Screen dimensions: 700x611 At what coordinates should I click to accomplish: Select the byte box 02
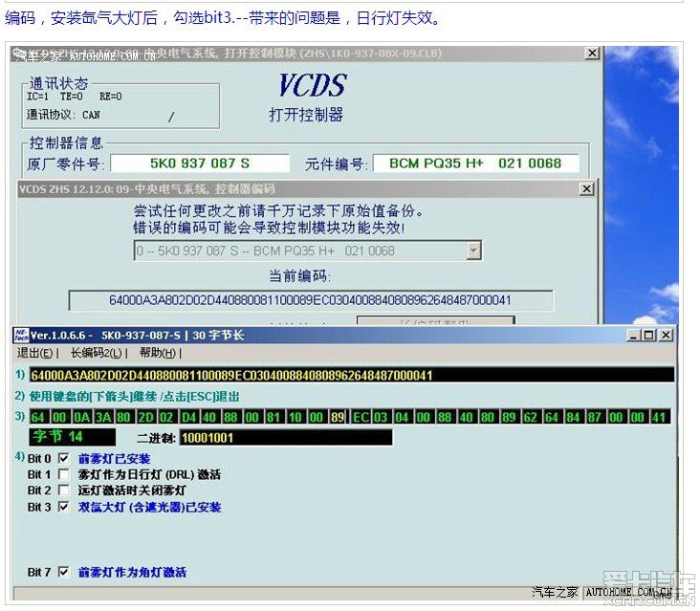[166, 417]
